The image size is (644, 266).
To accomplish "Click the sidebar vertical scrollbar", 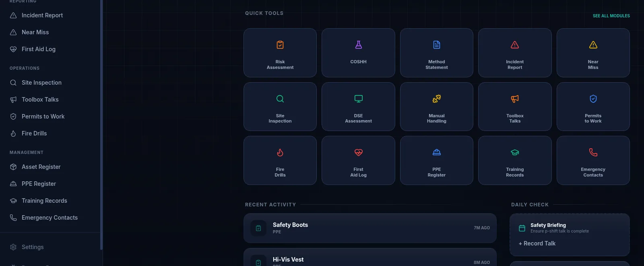I will 101,125.
